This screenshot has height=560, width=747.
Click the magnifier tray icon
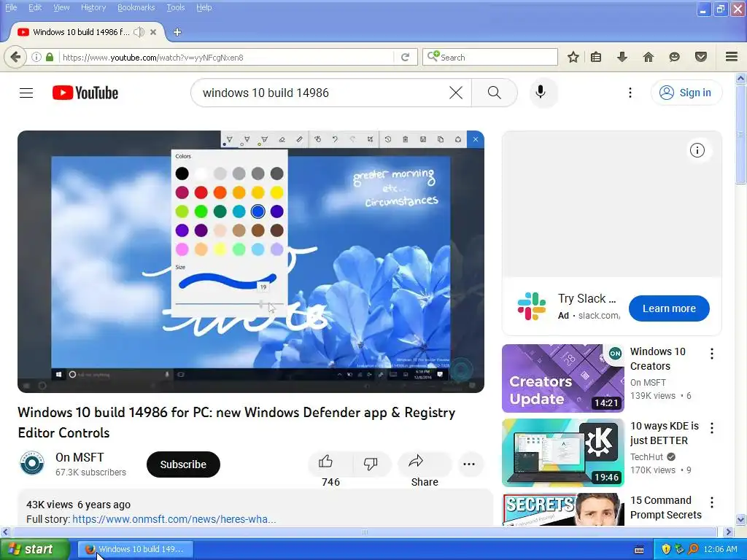tap(693, 549)
